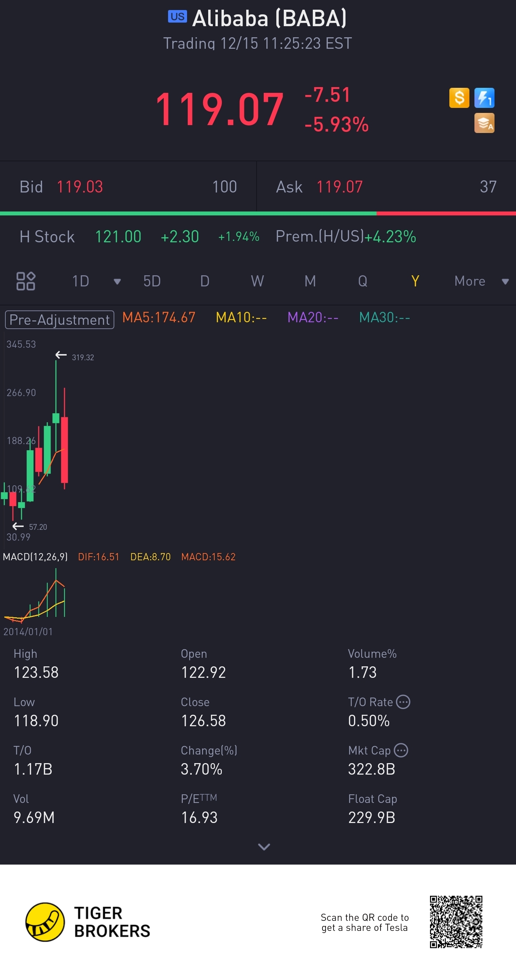Select the Q quarterly chart tab
Viewport: 516px width, 980px height.
[363, 281]
